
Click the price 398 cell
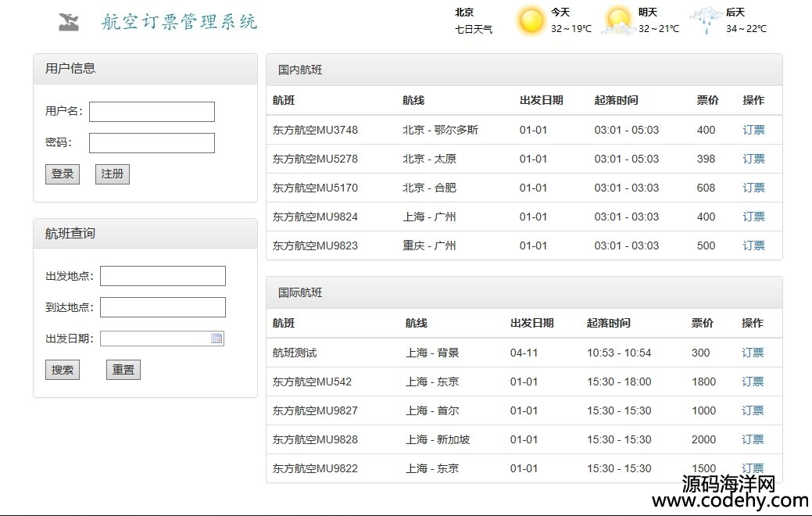point(706,159)
